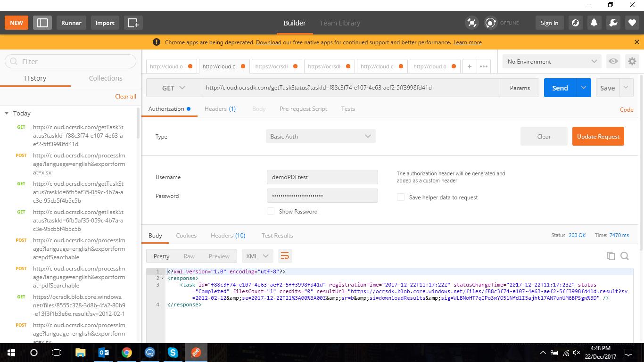Open Windows Start menu
The width and height of the screenshot is (644, 362).
pyautogui.click(x=11, y=353)
